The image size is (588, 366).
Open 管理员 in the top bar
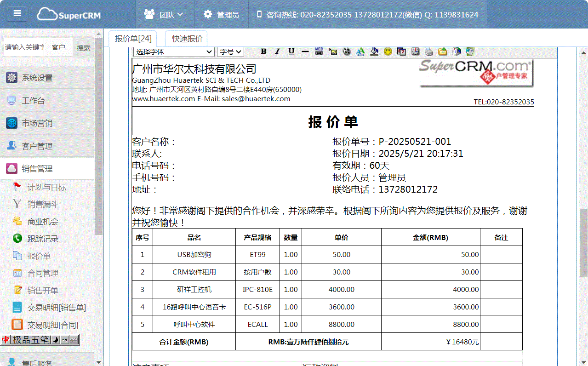pos(222,15)
